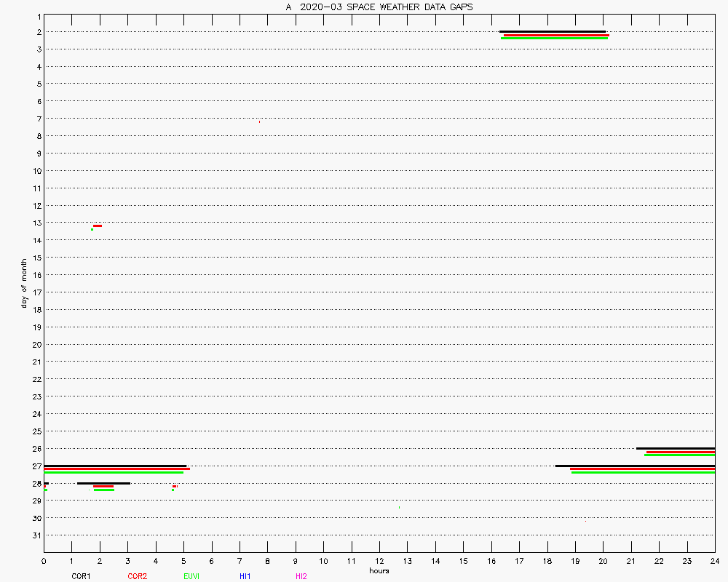Click the 'hours' x-axis label
728x582 pixels.
pos(379,571)
